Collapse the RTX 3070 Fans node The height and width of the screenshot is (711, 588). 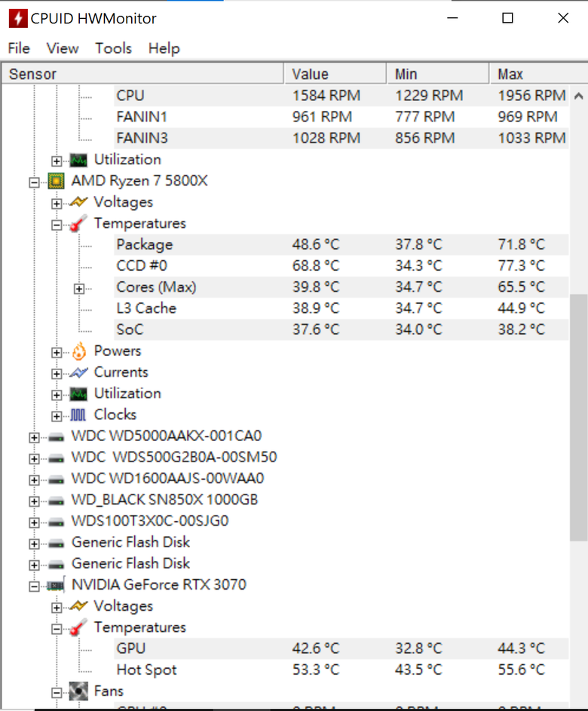coord(57,692)
